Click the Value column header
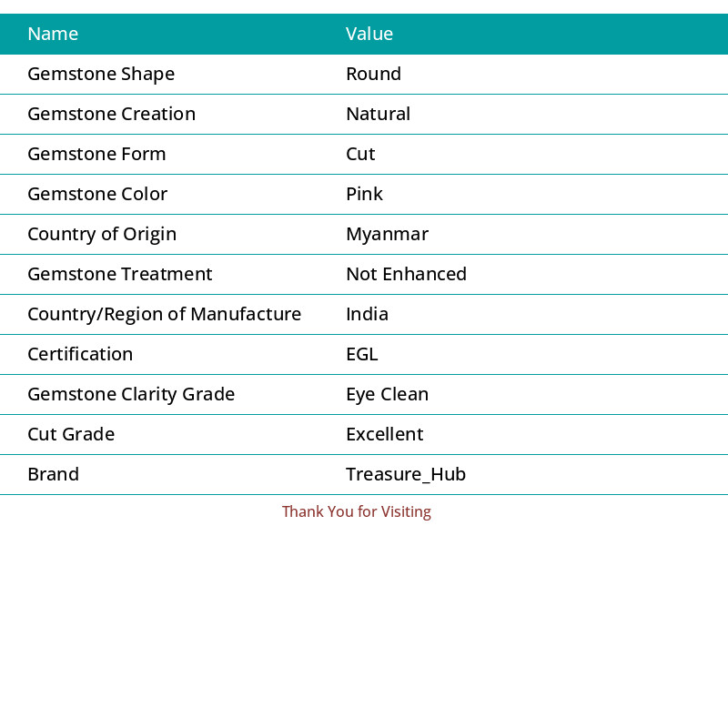Viewport: 728px width, 728px height. tap(369, 34)
